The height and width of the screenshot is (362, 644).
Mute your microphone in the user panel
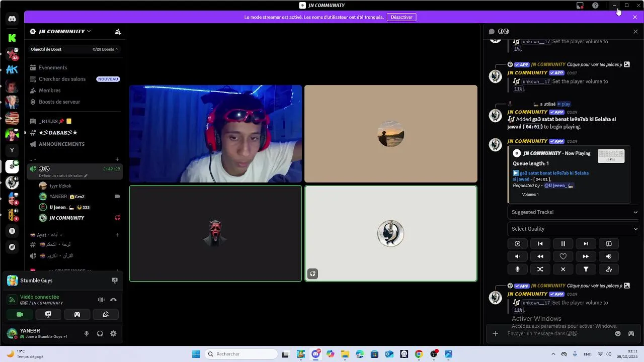tap(87, 334)
